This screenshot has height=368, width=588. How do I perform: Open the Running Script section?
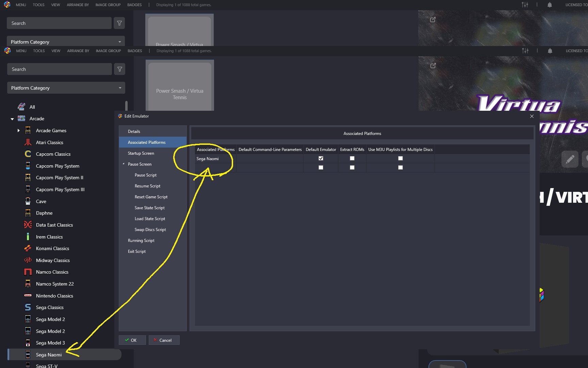[x=152, y=241]
